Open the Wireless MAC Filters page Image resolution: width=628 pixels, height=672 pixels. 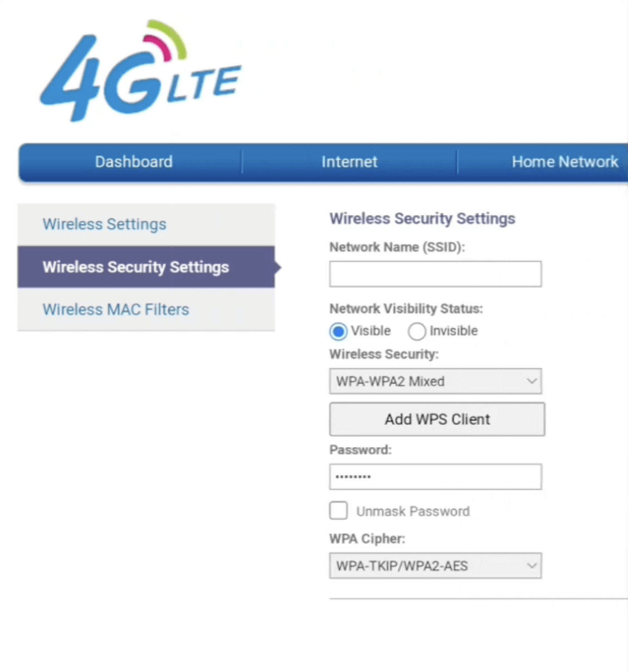116,310
